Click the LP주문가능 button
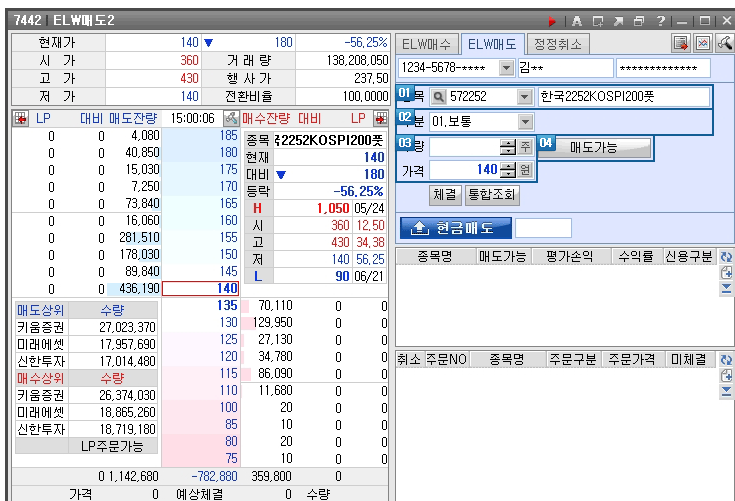Viewport: 735px width, 501px height. (112, 446)
